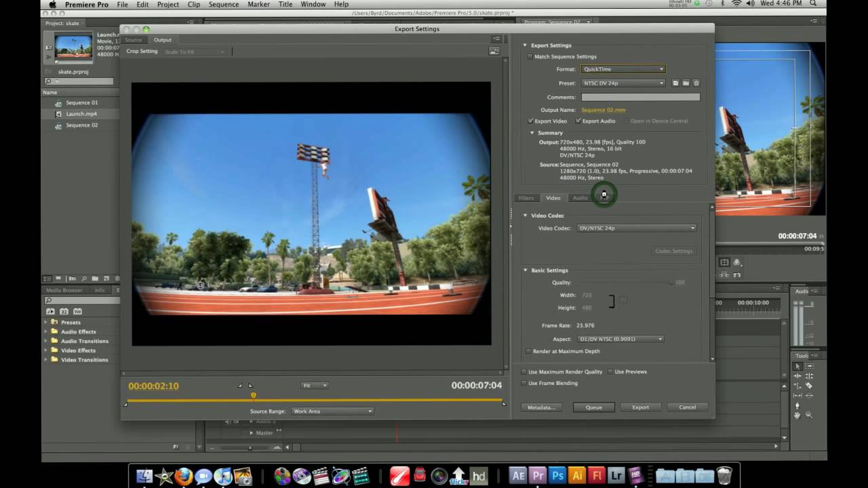Image resolution: width=868 pixels, height=488 pixels.
Task: Select the Hand tool
Action: (797, 415)
